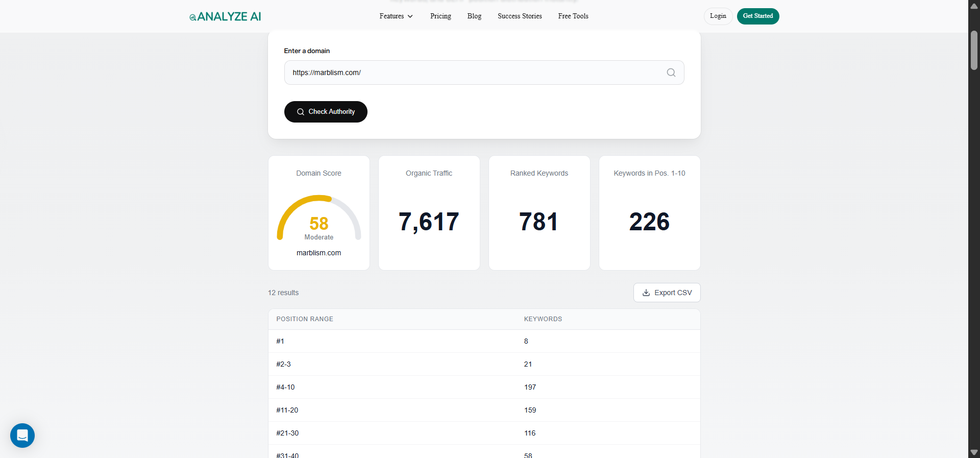This screenshot has width=980, height=458.
Task: Select the #1 position range row
Action: (484, 341)
